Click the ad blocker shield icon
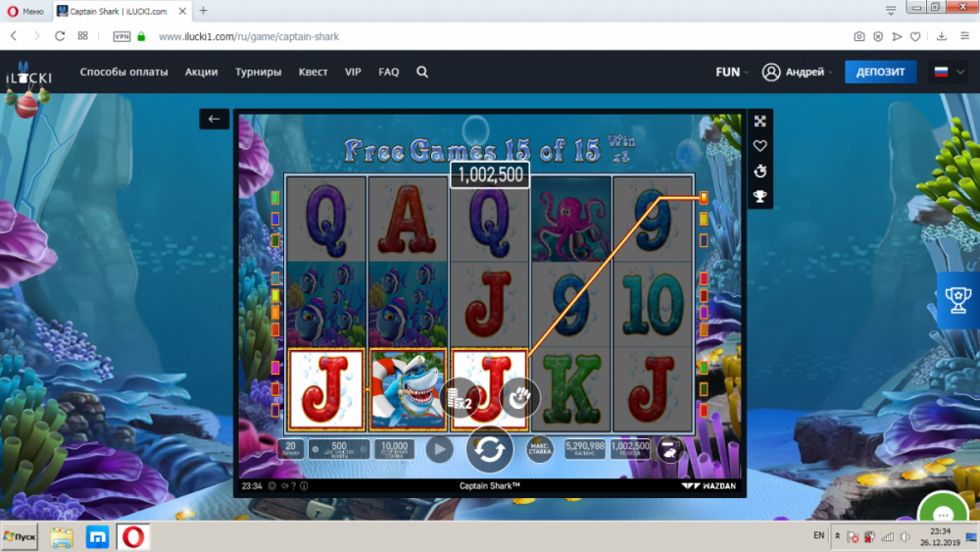 point(878,36)
